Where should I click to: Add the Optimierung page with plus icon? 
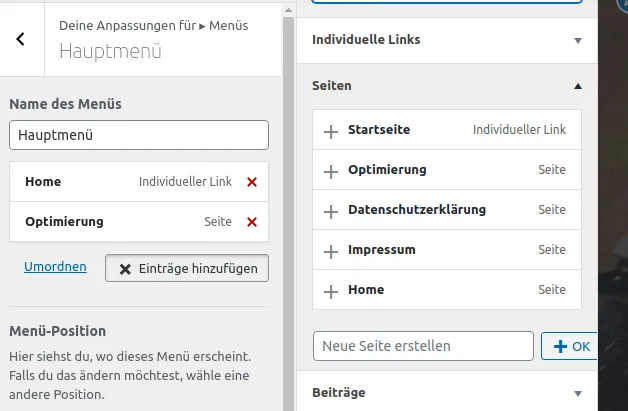tap(331, 172)
